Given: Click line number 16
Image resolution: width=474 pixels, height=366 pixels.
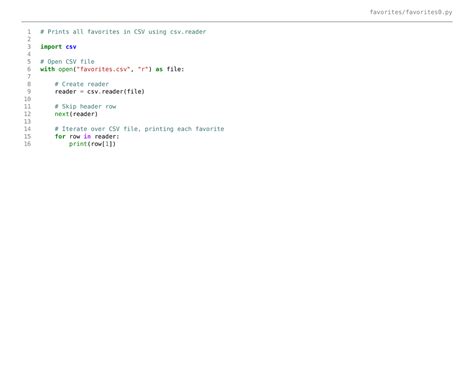Looking at the screenshot, I should click(27, 144).
